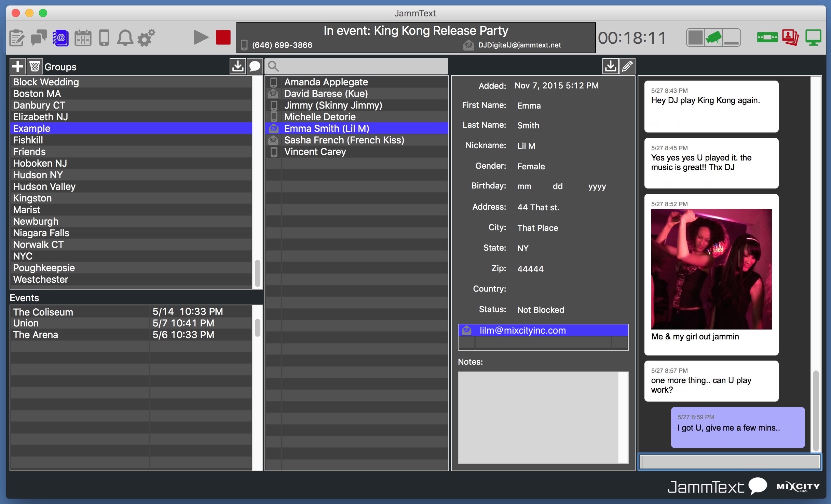Import contact with the details download icon
This screenshot has height=504, width=831.
pyautogui.click(x=611, y=66)
